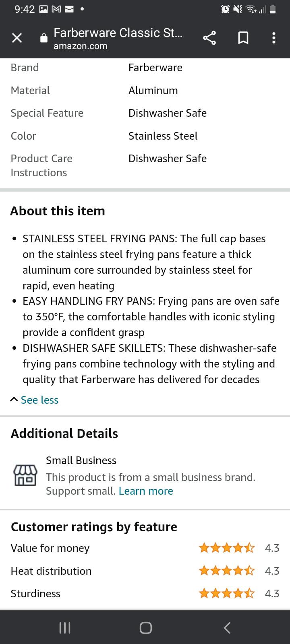The width and height of the screenshot is (290, 644).
Task: Bookmark this Amazon page
Action: (x=243, y=38)
